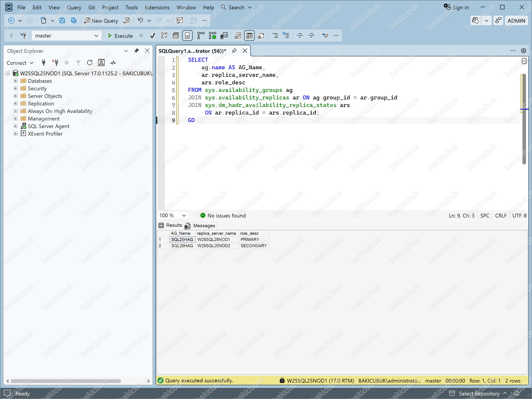Click the notifications bell icon
Image resolution: width=532 pixels, height=399 pixels.
(x=517, y=393)
